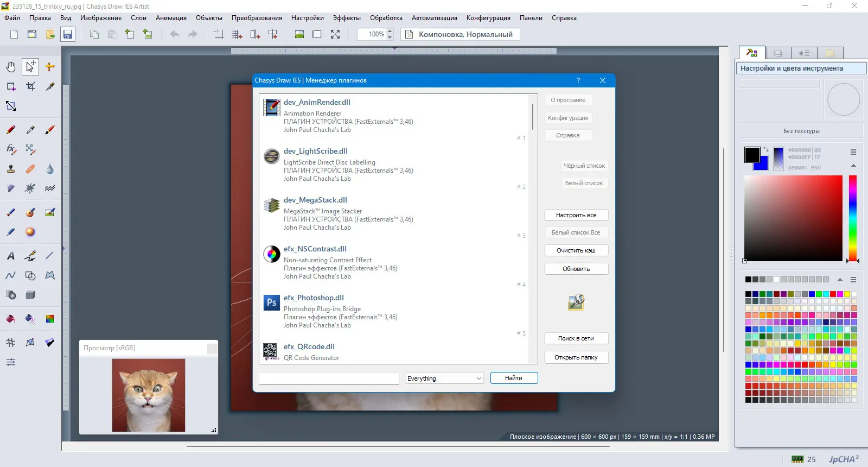Select the fx effects brush tool

point(11,149)
